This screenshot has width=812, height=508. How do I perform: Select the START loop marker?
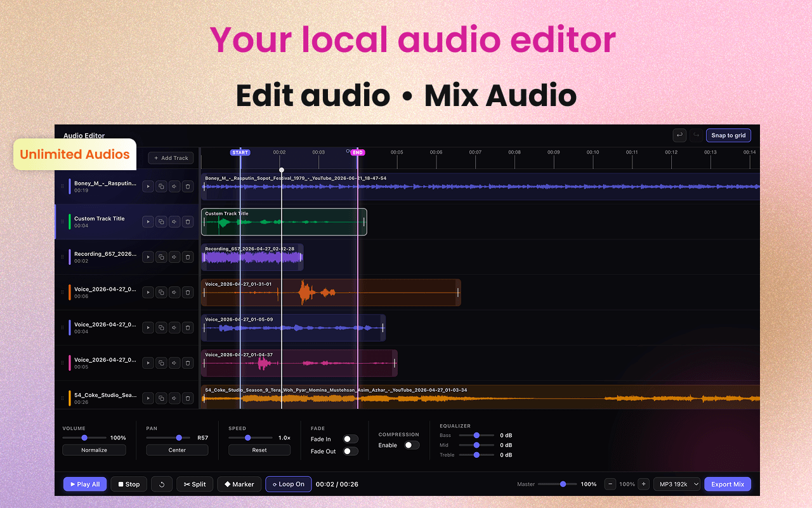tap(240, 152)
